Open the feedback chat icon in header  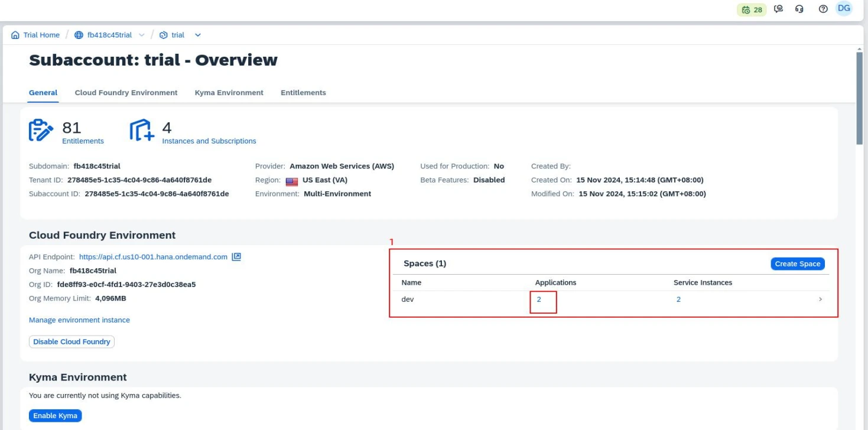tap(779, 9)
